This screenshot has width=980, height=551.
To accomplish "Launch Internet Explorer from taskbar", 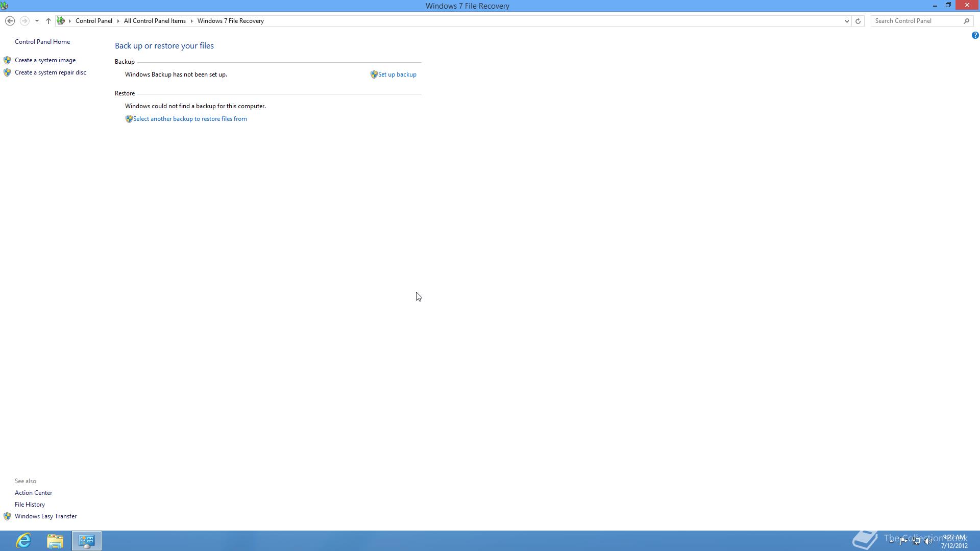I will click(x=23, y=541).
